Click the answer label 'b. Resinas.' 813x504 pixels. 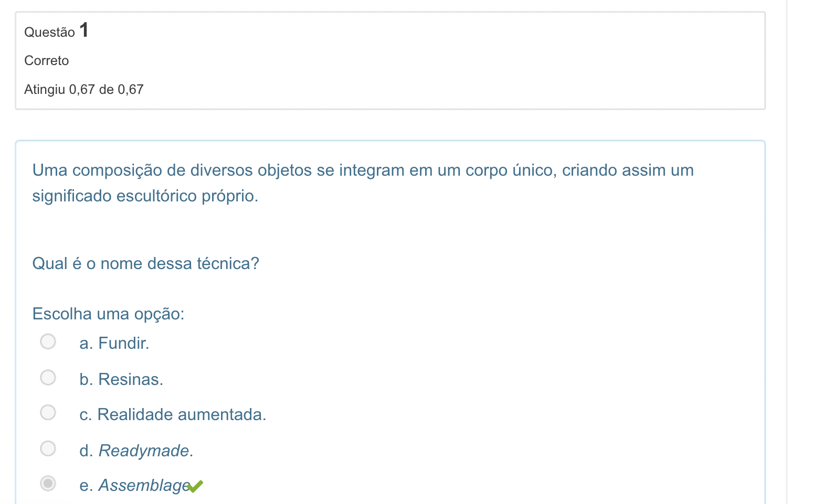(x=121, y=379)
